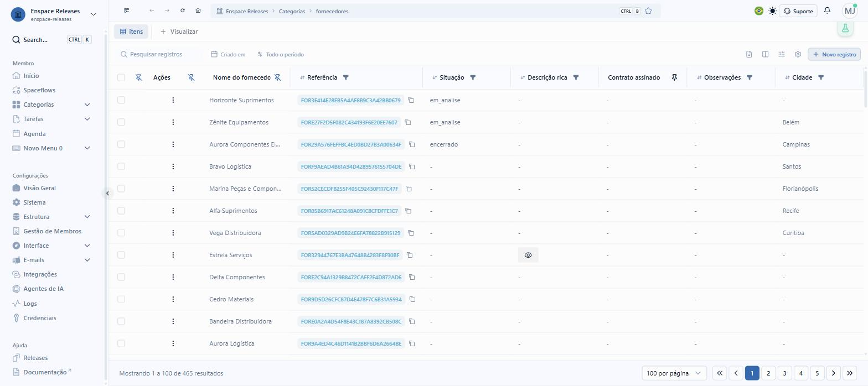Expand Interface in sidebar
The height and width of the screenshot is (386, 868).
(x=87, y=246)
